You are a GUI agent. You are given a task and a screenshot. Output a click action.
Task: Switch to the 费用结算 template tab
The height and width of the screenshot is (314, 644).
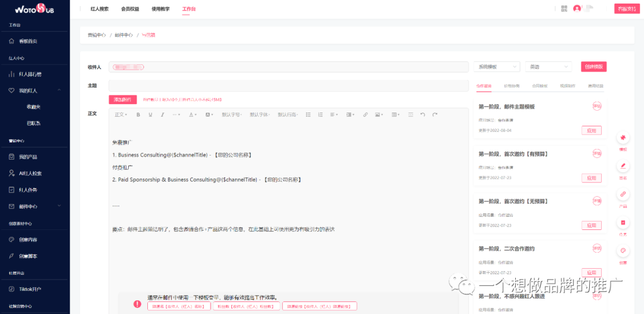click(x=596, y=86)
